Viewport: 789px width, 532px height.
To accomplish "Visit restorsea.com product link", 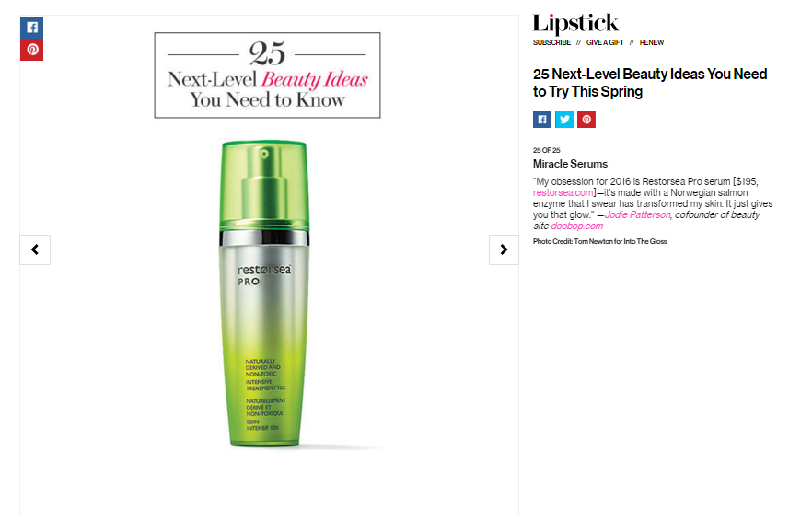I will tap(563, 192).
